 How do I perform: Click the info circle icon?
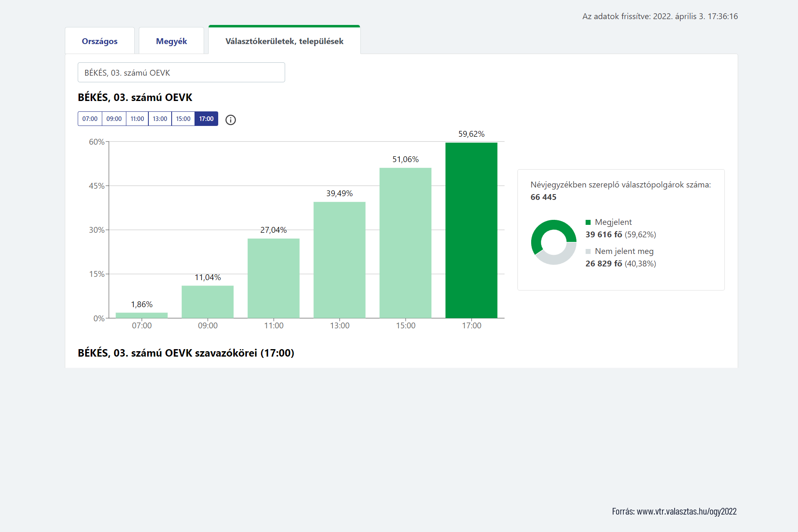coord(231,120)
